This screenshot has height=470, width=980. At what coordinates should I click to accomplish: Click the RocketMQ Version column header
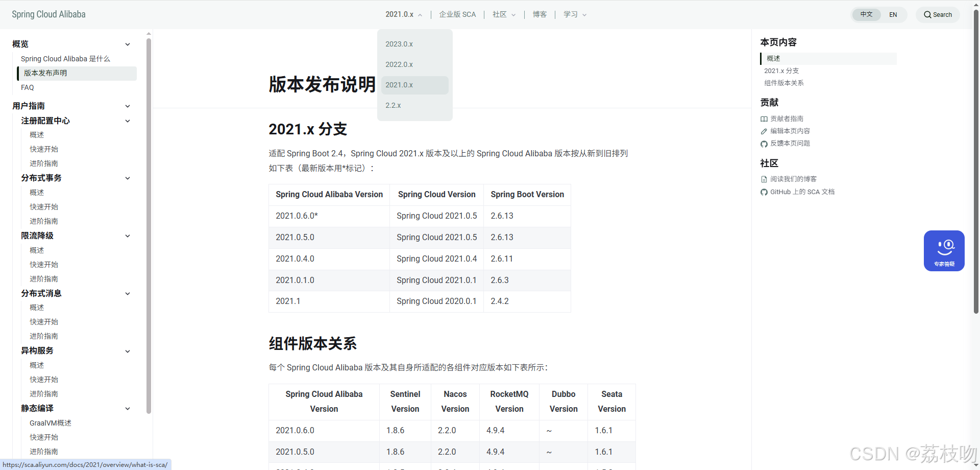click(509, 402)
